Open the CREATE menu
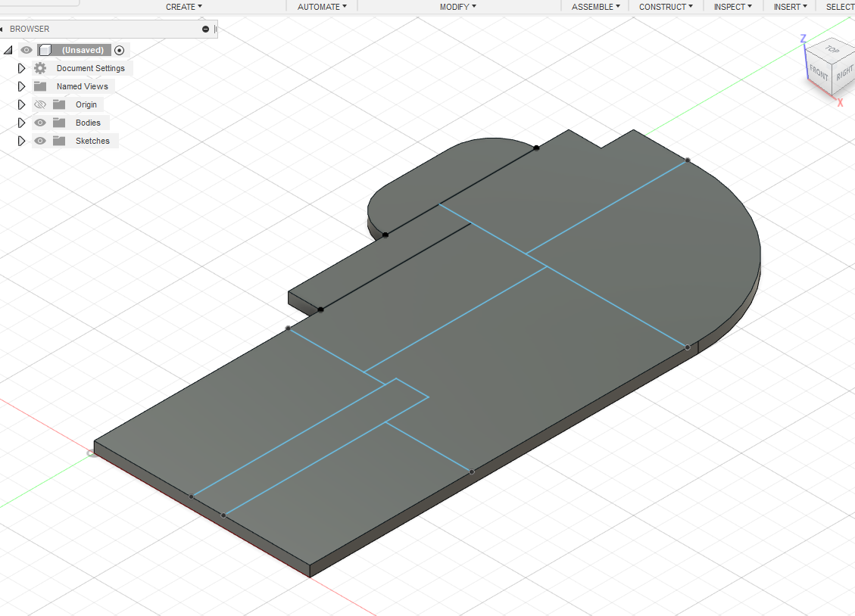 (184, 7)
